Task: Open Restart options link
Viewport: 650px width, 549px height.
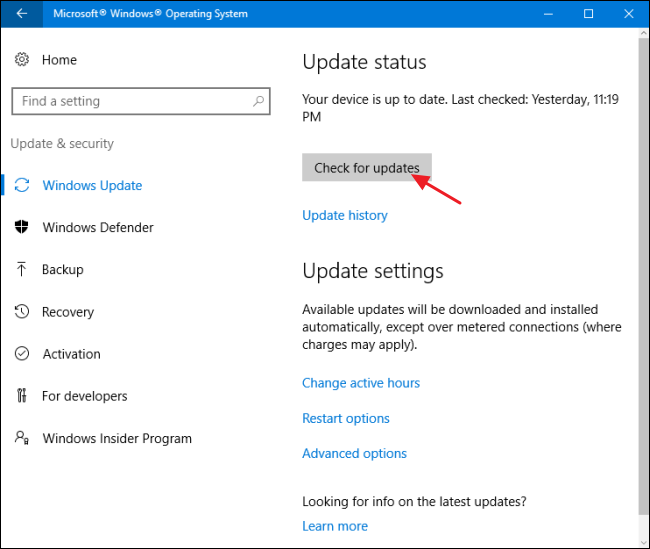Action: click(x=346, y=418)
